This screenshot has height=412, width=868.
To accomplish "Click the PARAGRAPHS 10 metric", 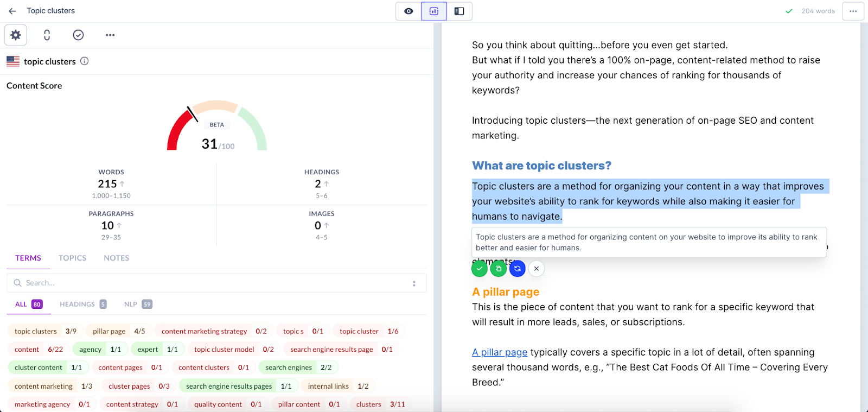I will coord(111,225).
